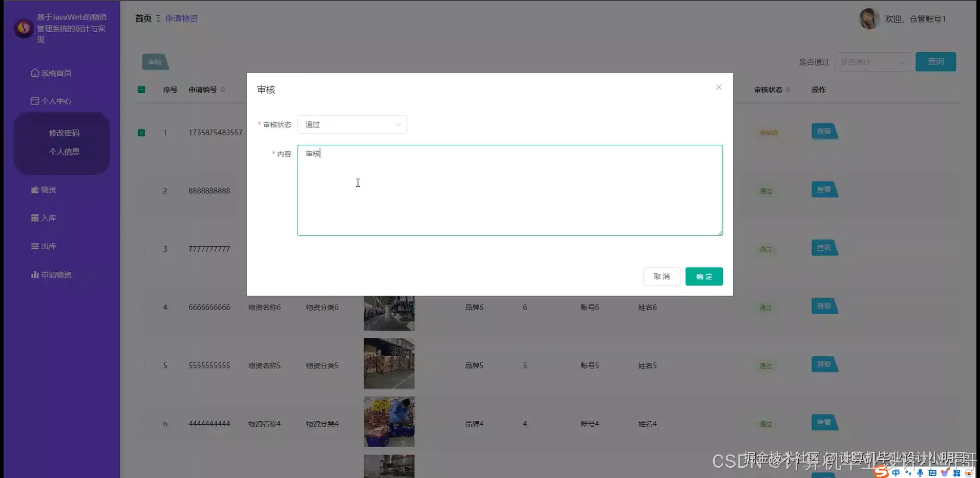Sort by 审核状态 column arrows
The height and width of the screenshot is (478, 980).
tap(788, 90)
